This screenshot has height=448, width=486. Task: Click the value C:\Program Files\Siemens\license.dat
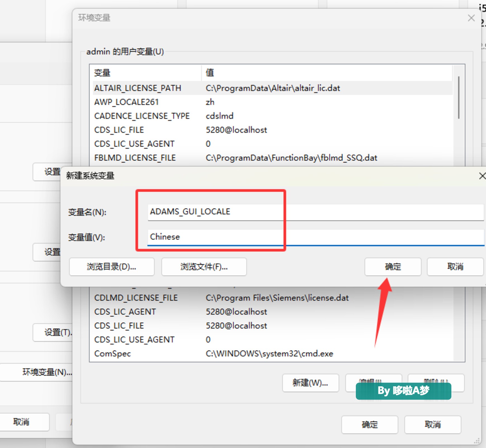277,298
